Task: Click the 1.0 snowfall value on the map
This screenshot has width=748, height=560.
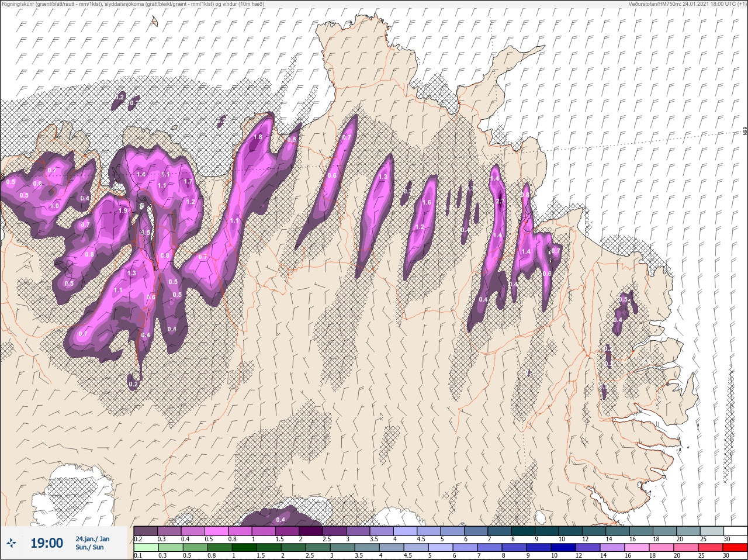Action: point(55,206)
